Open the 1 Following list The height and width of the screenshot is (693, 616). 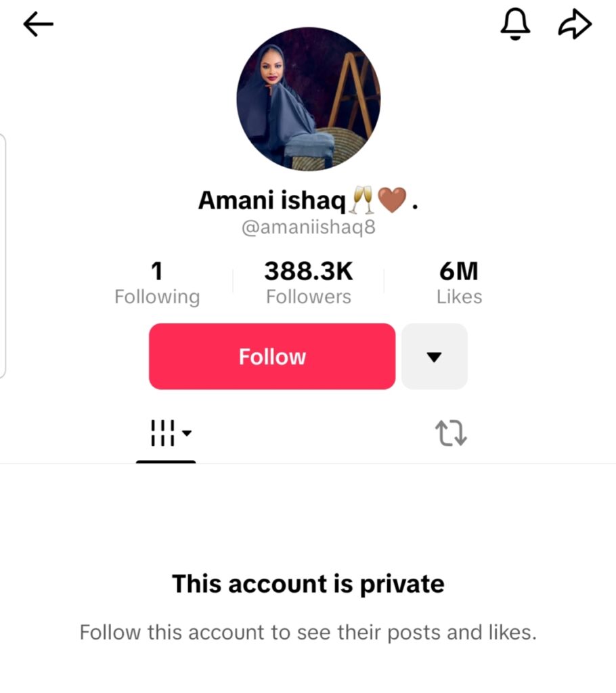coord(157,283)
